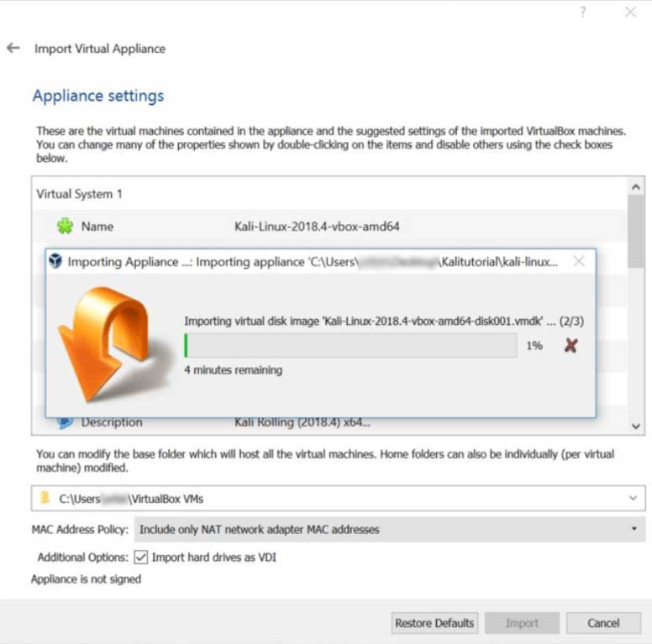The height and width of the screenshot is (644, 652).
Task: Click the green Name property icon
Action: point(65,226)
